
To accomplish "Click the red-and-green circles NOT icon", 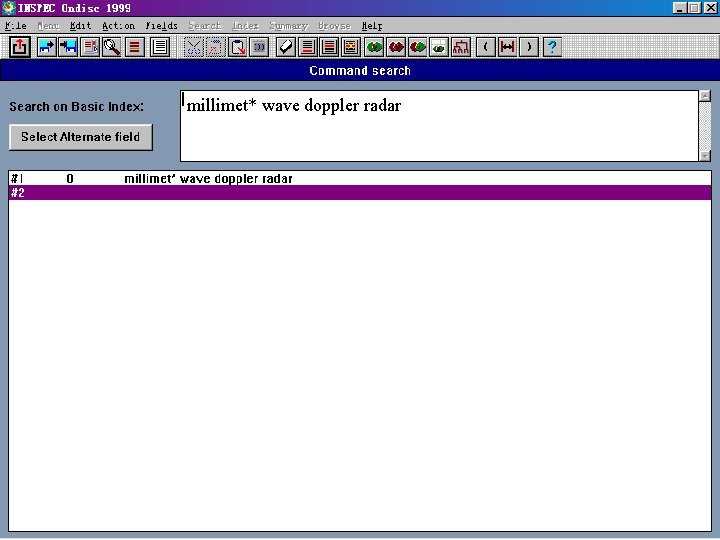I will tap(417, 47).
